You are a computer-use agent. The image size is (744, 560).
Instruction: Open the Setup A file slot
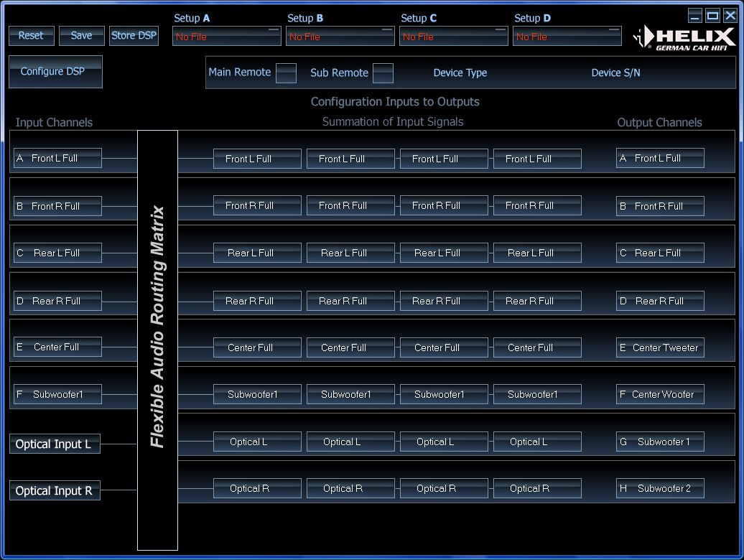tap(226, 37)
